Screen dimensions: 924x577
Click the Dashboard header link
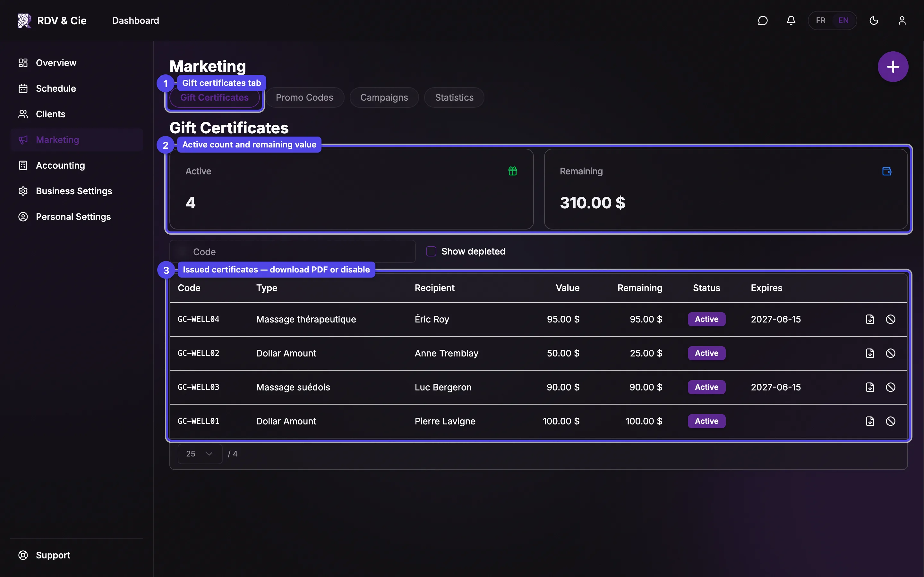click(x=135, y=21)
